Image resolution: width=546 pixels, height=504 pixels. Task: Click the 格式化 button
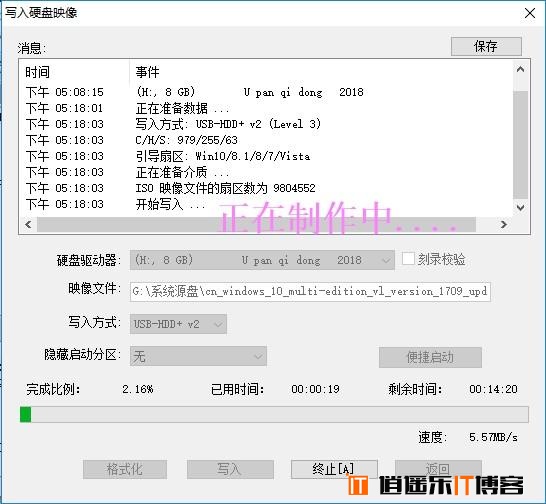(125, 469)
